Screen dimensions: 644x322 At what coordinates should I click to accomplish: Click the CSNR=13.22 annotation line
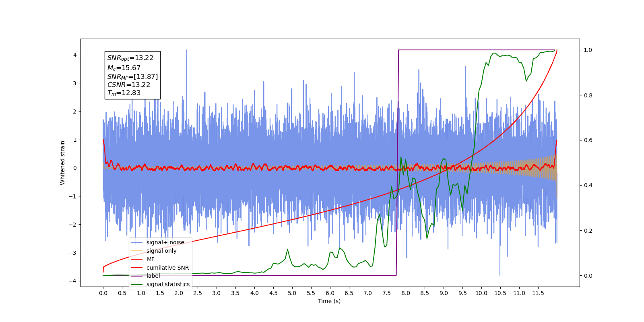[x=129, y=85]
